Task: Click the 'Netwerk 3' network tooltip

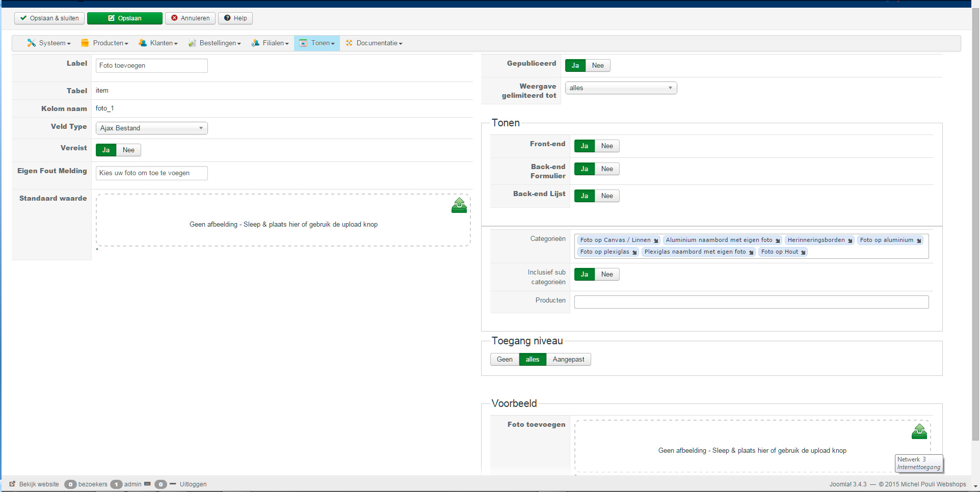Action: point(919,463)
